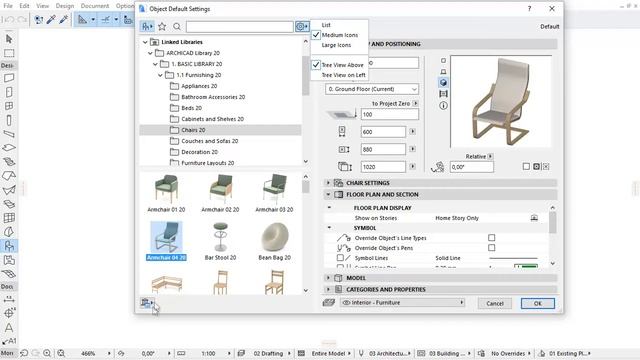Select the Bean Bag 20 object
The height and width of the screenshot is (360, 640).
(274, 241)
